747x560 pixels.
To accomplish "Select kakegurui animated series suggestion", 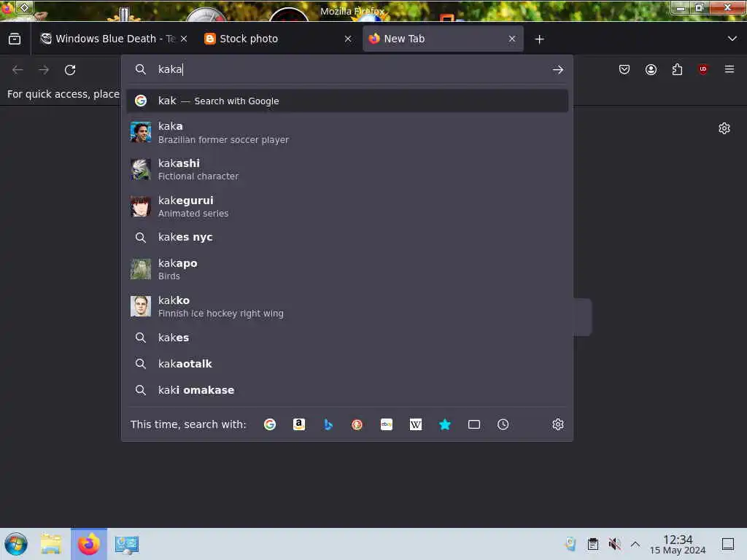I will click(347, 206).
